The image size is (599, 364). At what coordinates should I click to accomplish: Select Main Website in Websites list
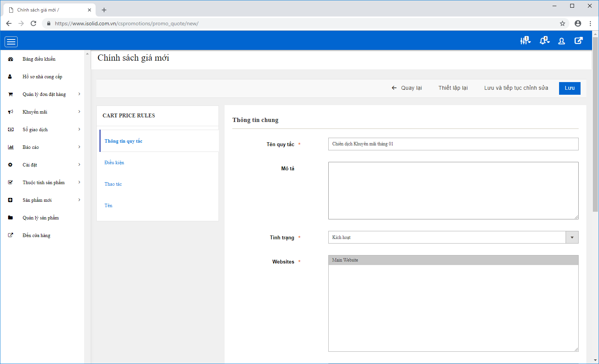pos(453,260)
